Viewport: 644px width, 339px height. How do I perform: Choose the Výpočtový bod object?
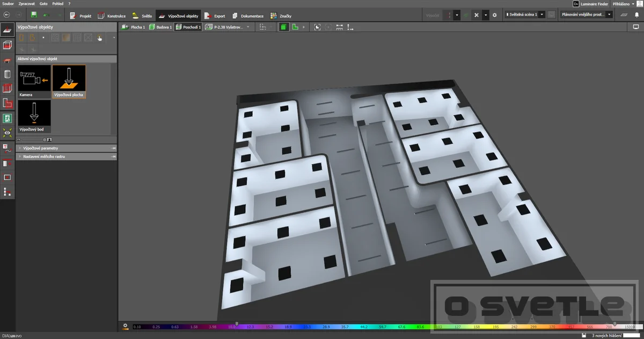coord(34,117)
